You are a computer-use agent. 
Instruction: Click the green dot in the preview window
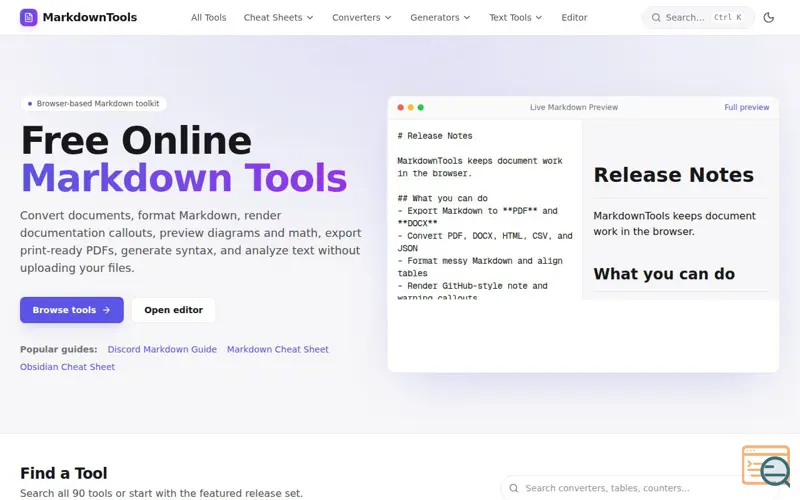[421, 108]
